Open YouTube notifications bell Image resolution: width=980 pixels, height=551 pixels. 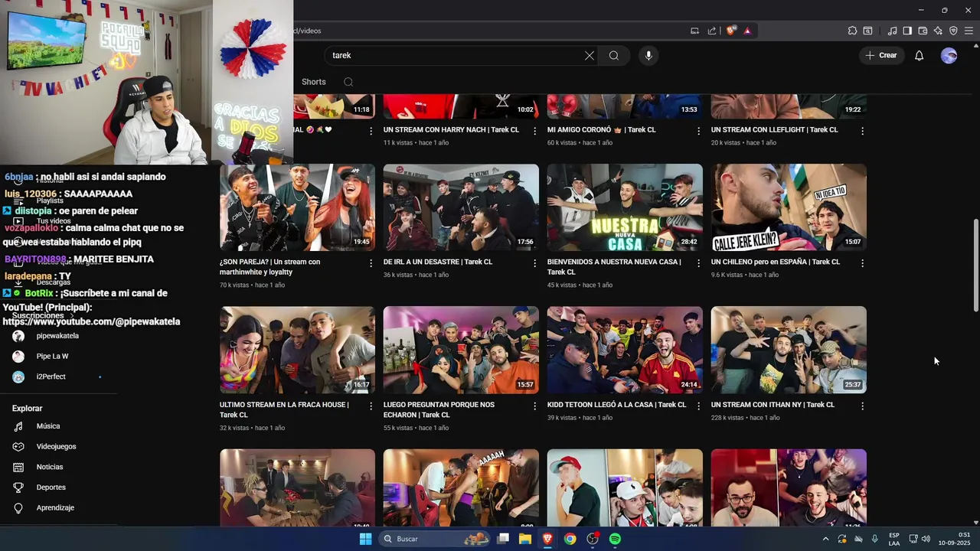920,55
